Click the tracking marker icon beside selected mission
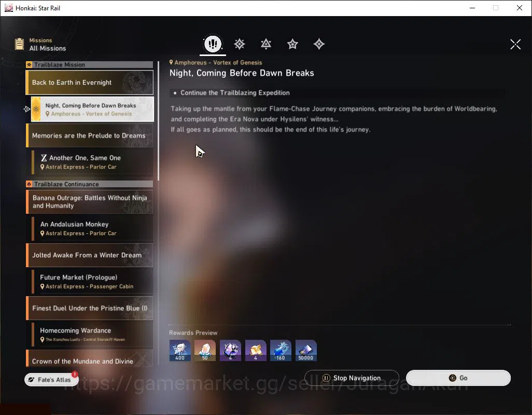The height and width of the screenshot is (415, 532). [27, 109]
